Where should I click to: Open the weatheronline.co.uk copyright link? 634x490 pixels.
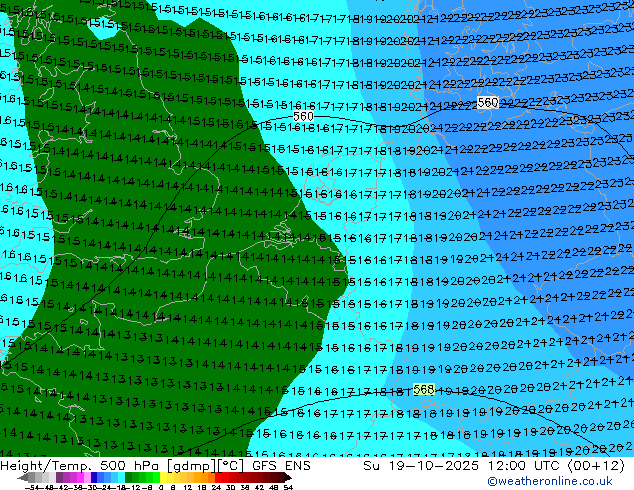coord(550,481)
